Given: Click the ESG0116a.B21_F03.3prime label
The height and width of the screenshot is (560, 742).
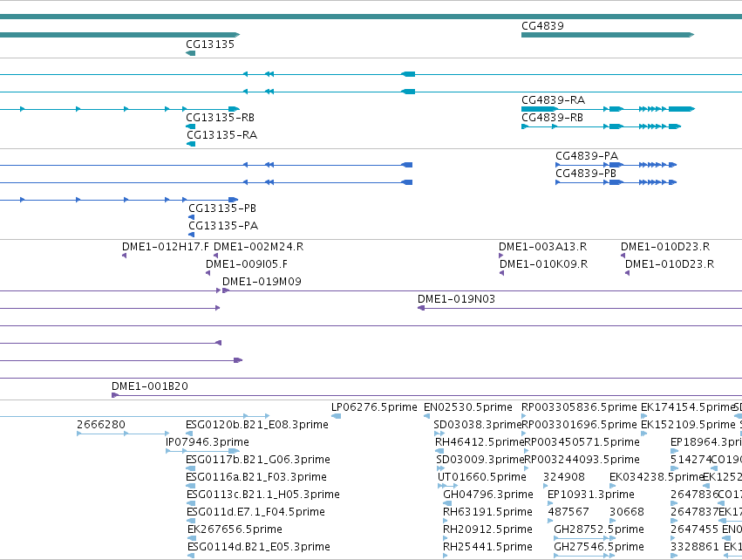Looking at the screenshot, I should pos(256,477).
